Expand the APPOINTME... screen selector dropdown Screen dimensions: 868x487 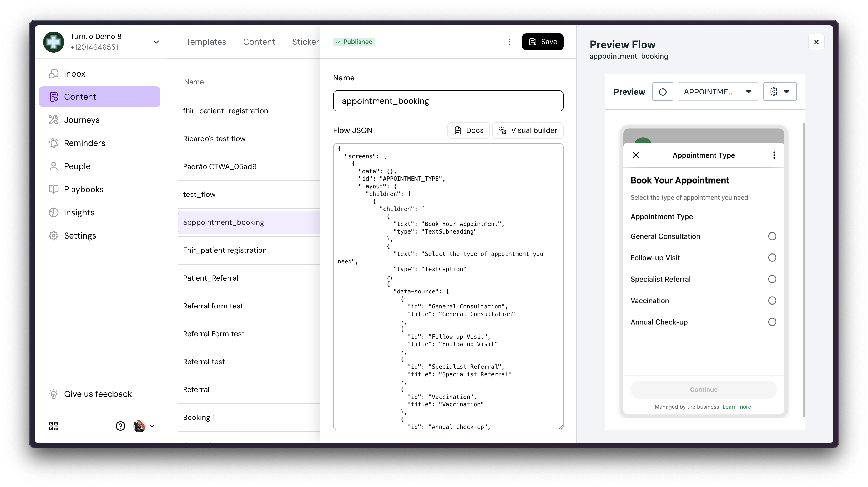(x=718, y=92)
